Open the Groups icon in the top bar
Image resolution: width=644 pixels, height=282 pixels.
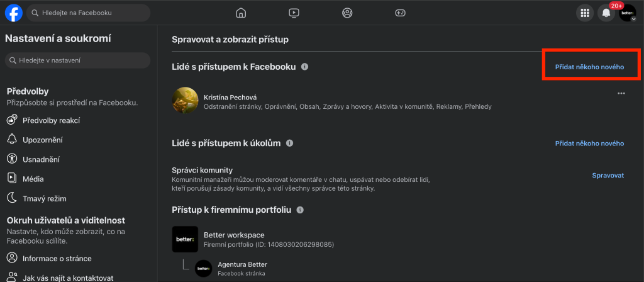347,13
